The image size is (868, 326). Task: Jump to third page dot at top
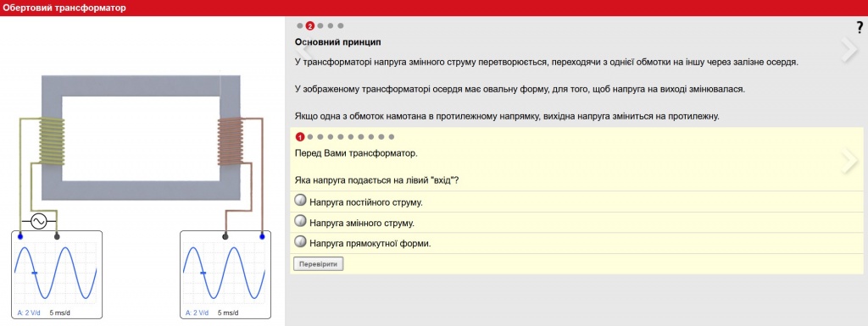pyautogui.click(x=320, y=25)
